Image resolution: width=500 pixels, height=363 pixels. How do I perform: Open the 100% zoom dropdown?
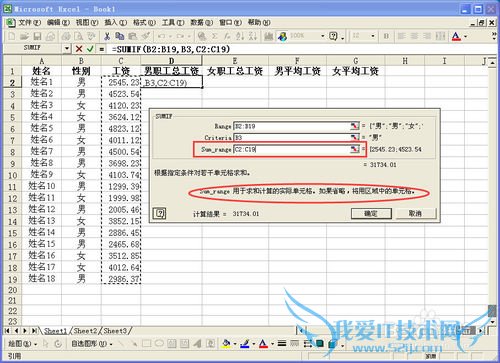[x=322, y=36]
